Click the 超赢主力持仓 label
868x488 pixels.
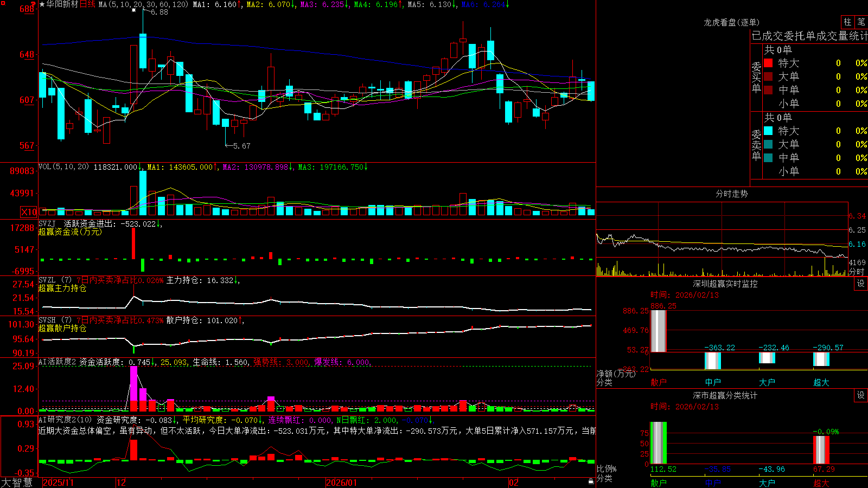pyautogui.click(x=62, y=288)
